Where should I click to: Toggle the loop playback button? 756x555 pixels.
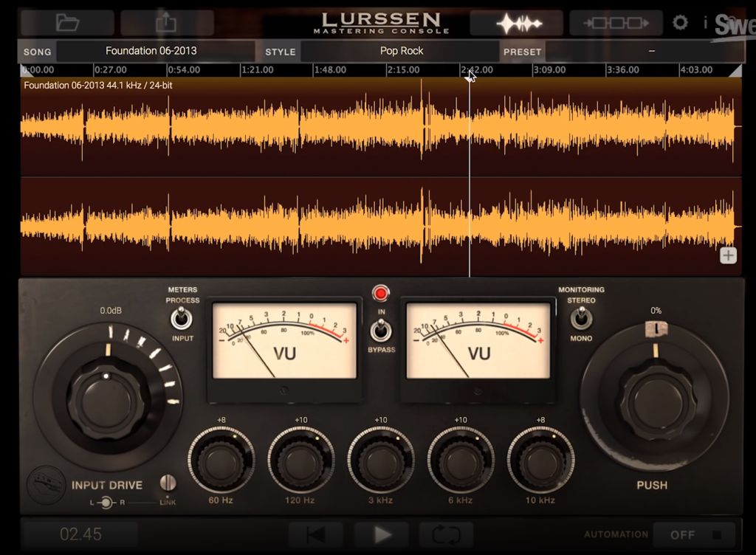[447, 535]
